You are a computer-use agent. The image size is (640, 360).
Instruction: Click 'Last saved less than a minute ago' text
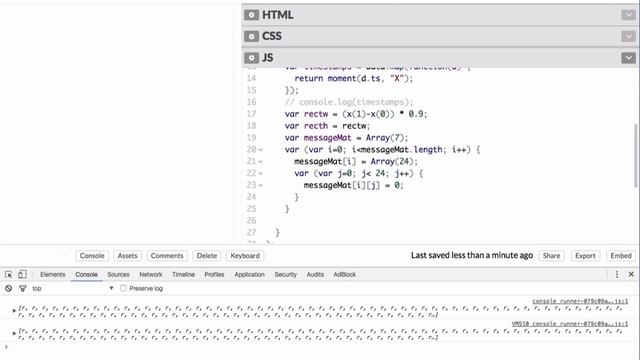472,255
